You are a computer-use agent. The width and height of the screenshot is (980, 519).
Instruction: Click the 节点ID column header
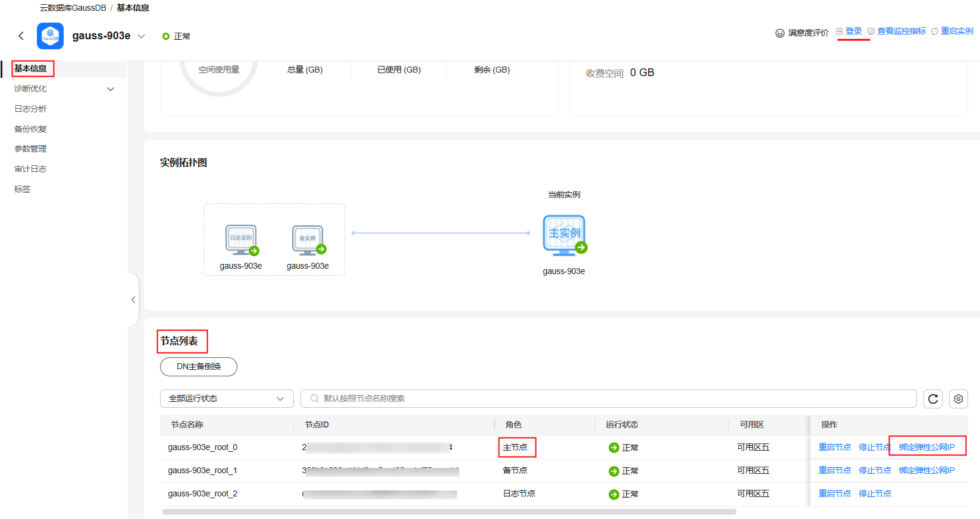(317, 424)
